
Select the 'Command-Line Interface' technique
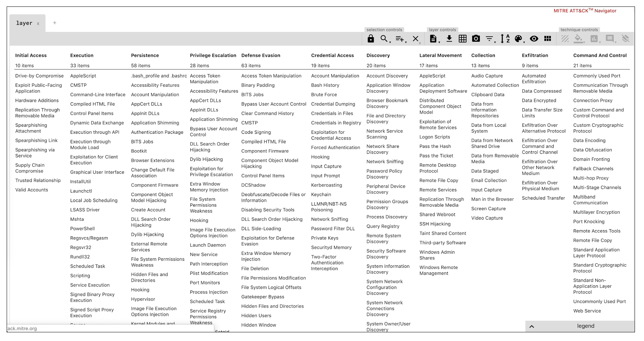pos(98,94)
